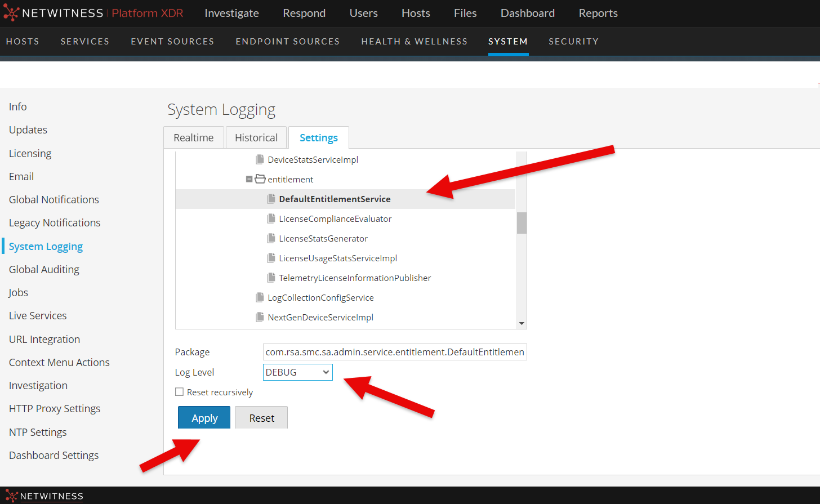
Task: Click the NetWitness logo icon in header
Action: [x=11, y=14]
